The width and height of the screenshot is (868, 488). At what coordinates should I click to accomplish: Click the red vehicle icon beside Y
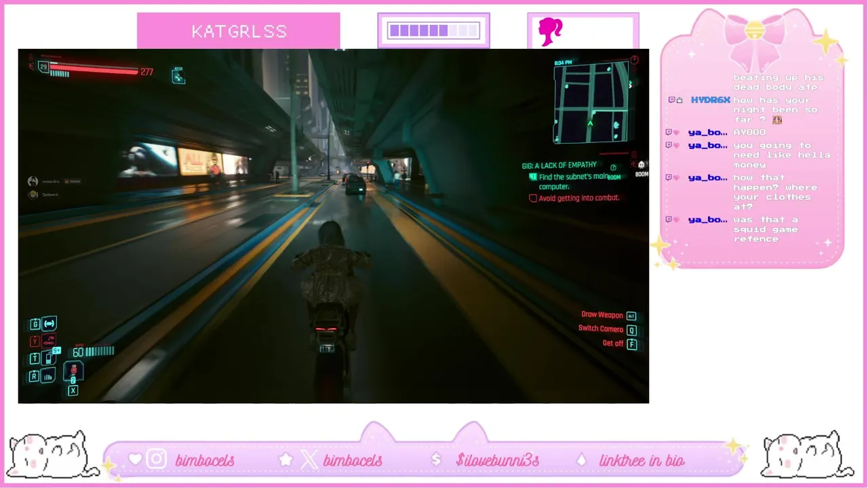pyautogui.click(x=49, y=341)
